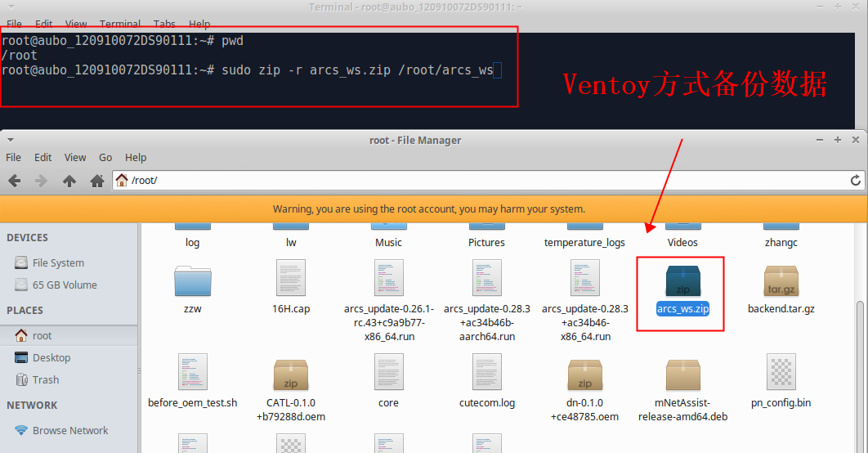Click the log folder label
The height and width of the screenshot is (453, 868).
coord(193,243)
